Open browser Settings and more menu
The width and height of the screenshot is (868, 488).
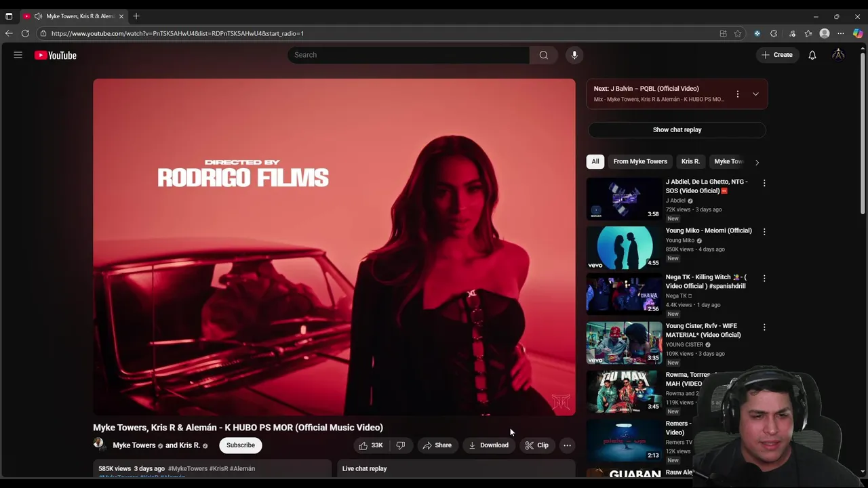click(x=841, y=33)
